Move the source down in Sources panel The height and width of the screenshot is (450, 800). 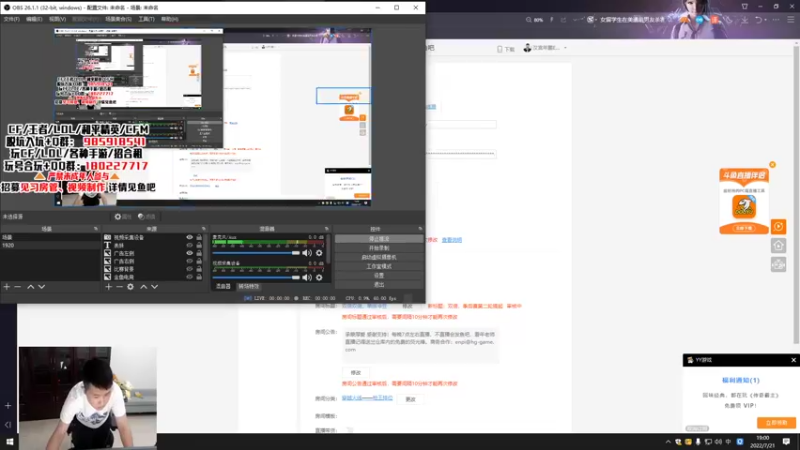[155, 287]
